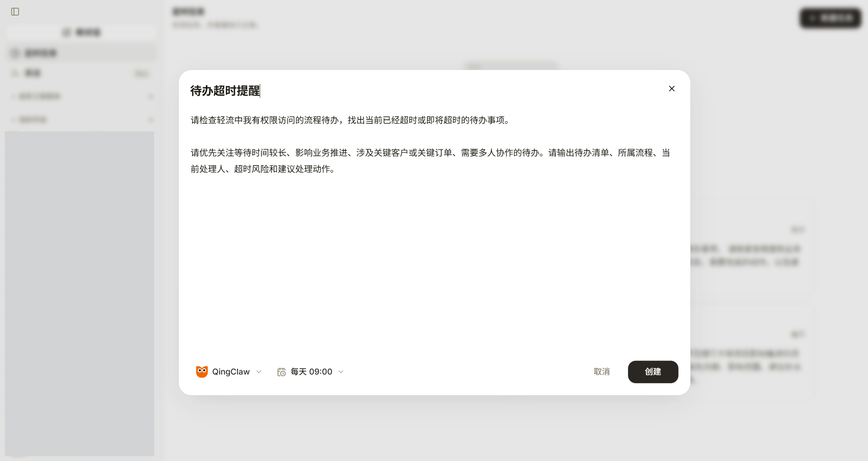Screen dimensions: 868x461
Task: Toggle the sidebar panel icon at top-left
Action: pyautogui.click(x=15, y=12)
